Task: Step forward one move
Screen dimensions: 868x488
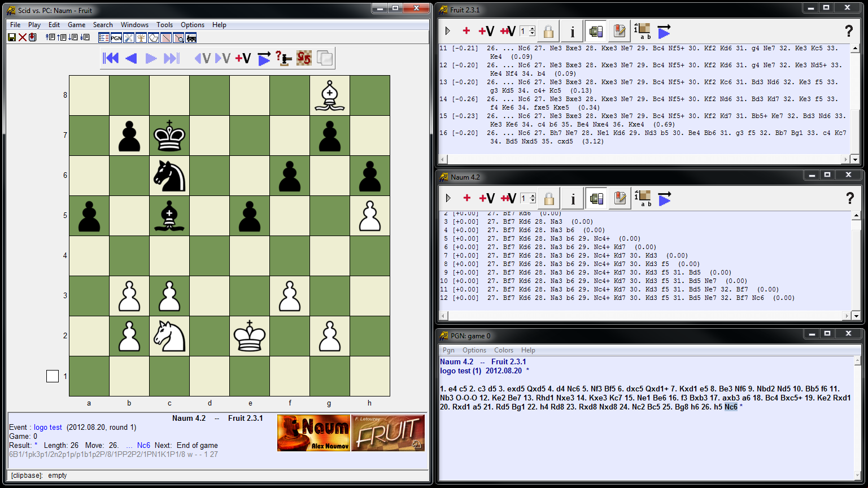Action: coord(151,58)
